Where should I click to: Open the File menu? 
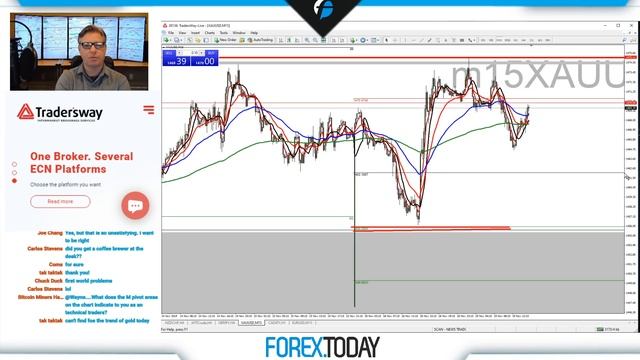coord(171,33)
